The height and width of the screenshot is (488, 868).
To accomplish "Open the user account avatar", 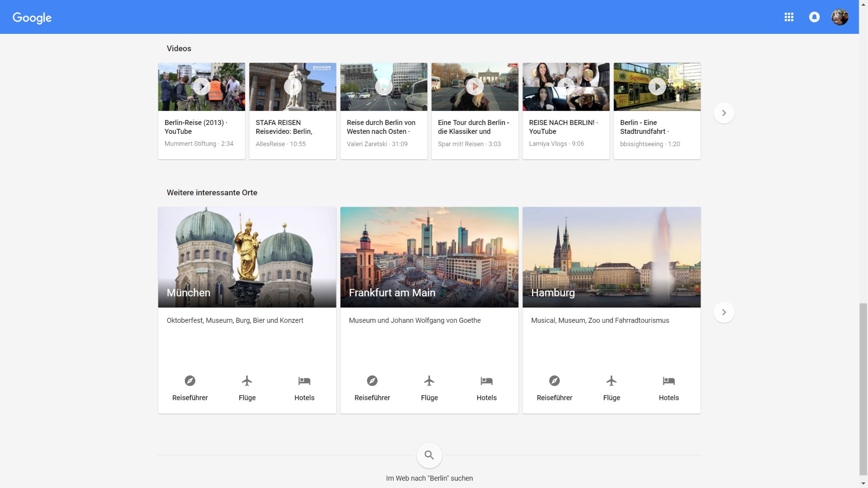I will pyautogui.click(x=840, y=17).
